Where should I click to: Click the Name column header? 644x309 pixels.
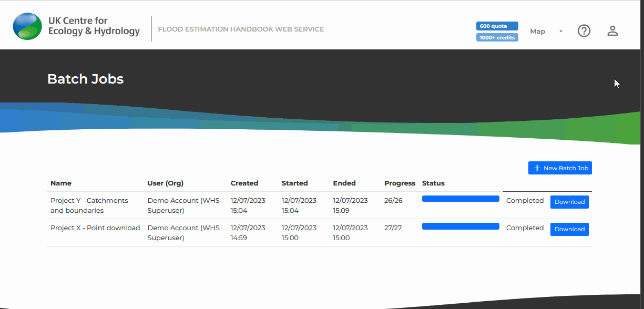(x=61, y=183)
